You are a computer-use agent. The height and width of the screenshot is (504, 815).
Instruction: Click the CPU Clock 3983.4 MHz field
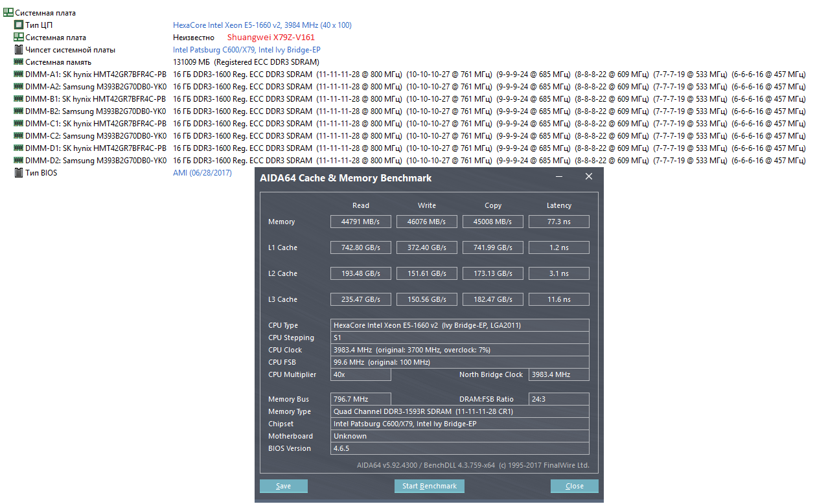(x=460, y=350)
